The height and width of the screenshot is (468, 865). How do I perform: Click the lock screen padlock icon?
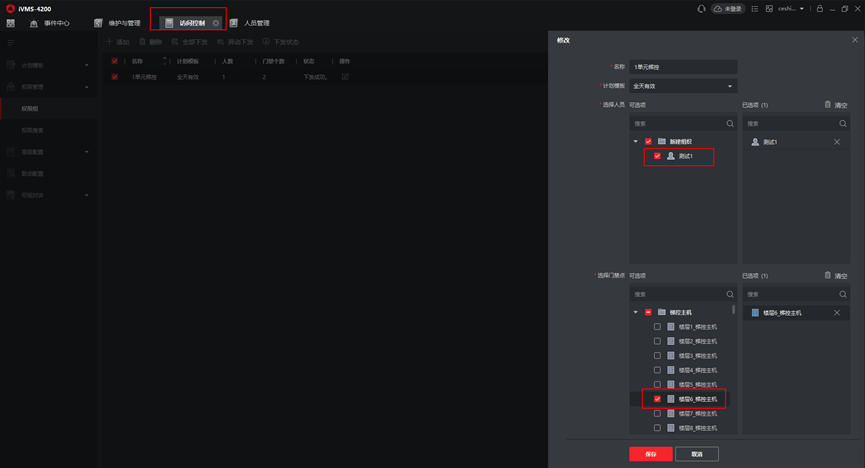coord(820,9)
